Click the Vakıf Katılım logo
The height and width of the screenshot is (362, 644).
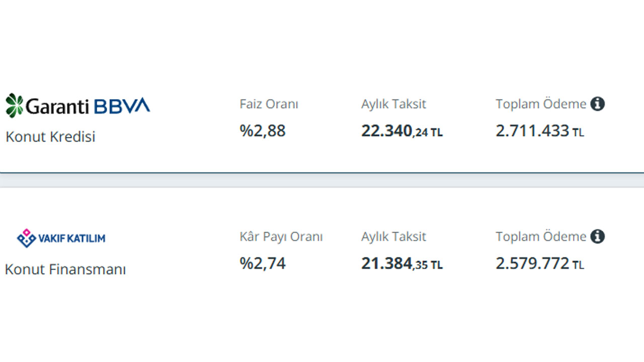61,238
